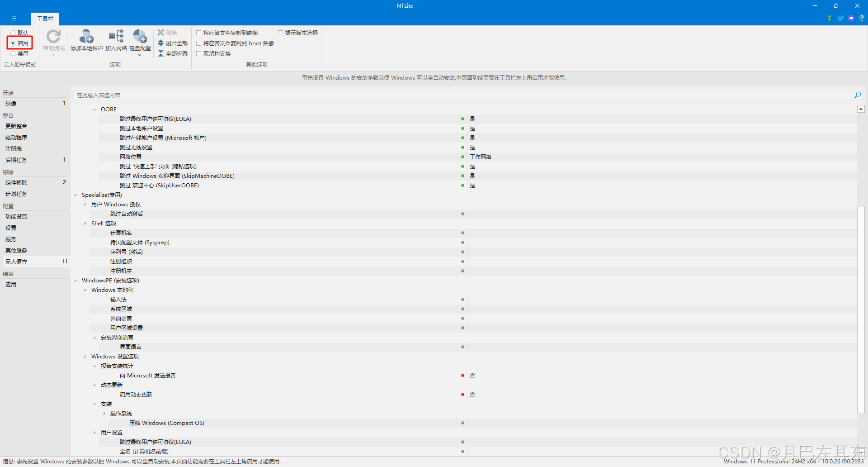
Task: Click the vertical scrollbar thumb
Action: (x=861, y=310)
